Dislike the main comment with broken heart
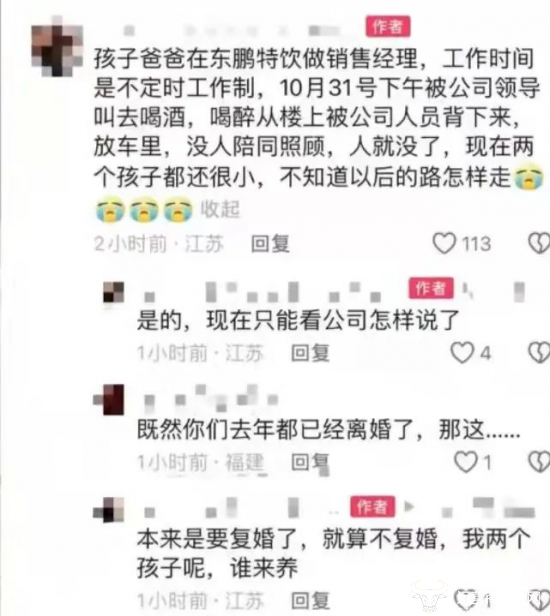Viewport: 550px width, 616px height. [539, 243]
